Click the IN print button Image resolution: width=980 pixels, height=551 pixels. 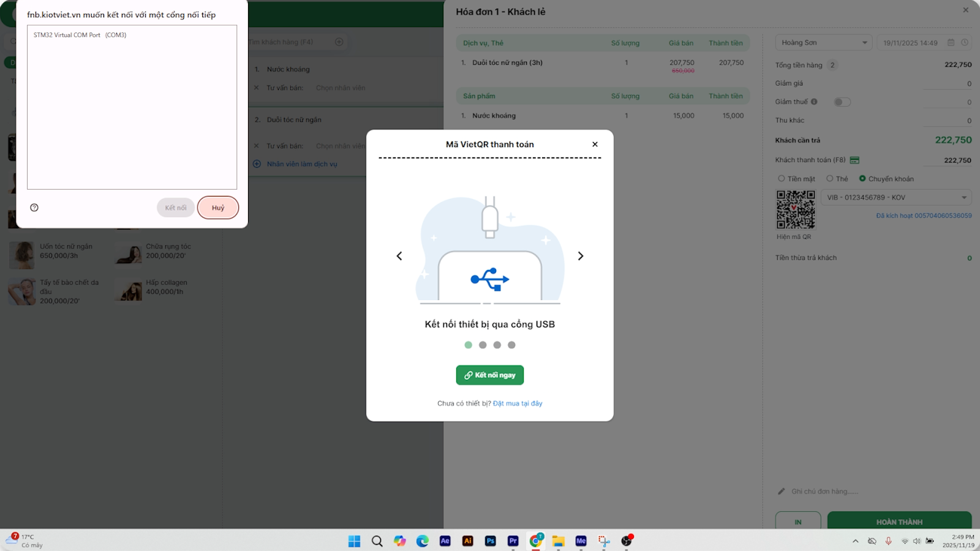tap(798, 521)
